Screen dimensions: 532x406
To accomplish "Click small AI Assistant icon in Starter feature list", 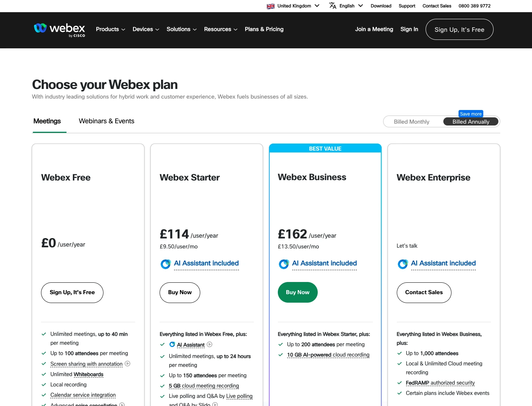I will [x=172, y=344].
